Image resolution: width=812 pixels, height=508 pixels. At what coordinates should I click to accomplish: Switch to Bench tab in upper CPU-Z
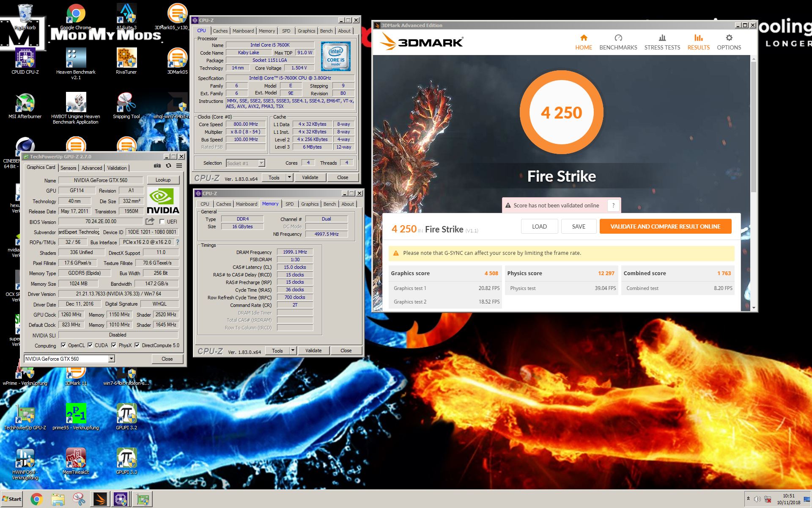(x=326, y=31)
